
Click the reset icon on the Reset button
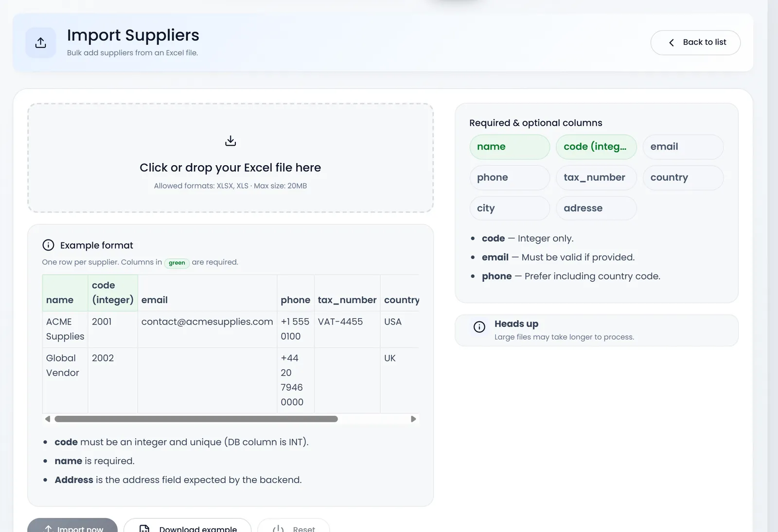tap(278, 529)
